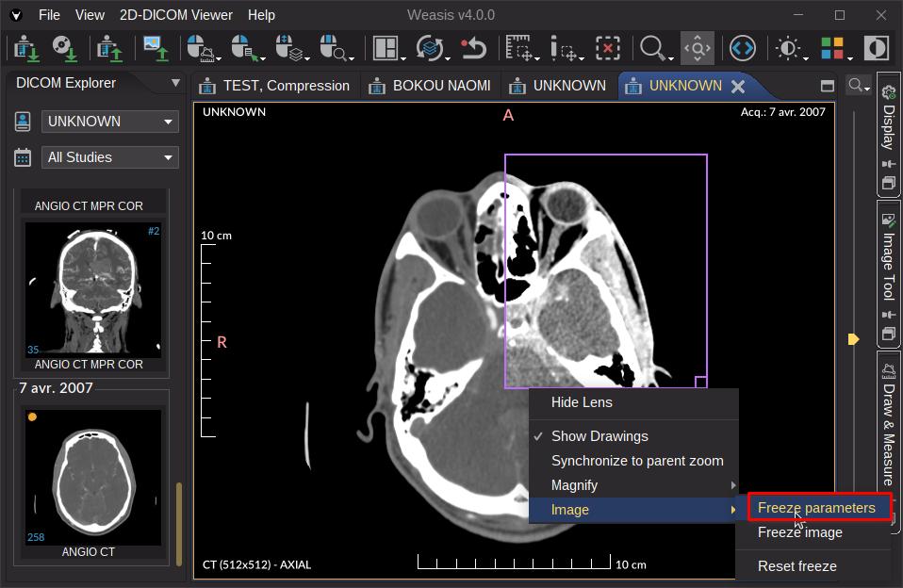The height and width of the screenshot is (588, 903).
Task: Switch to the BOKOU NAOMI tab
Action: pyautogui.click(x=430, y=86)
